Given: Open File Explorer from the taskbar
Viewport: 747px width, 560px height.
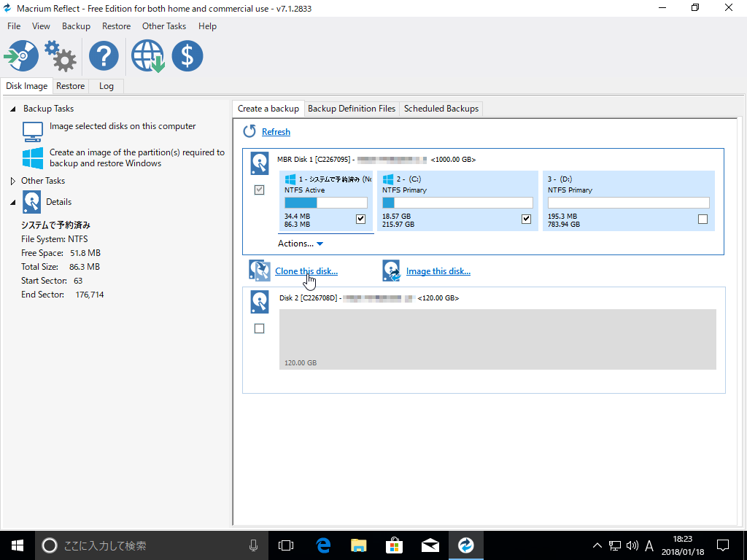Looking at the screenshot, I should pos(359,545).
